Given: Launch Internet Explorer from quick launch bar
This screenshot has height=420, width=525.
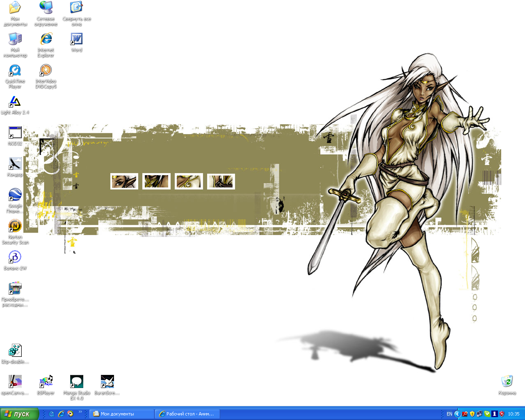Looking at the screenshot, I should coord(61,414).
